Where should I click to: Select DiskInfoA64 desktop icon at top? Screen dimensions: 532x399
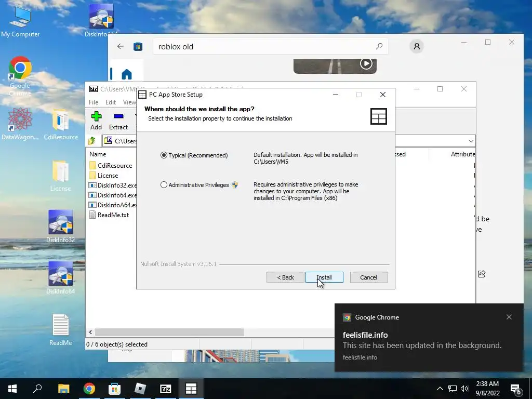[101, 20]
